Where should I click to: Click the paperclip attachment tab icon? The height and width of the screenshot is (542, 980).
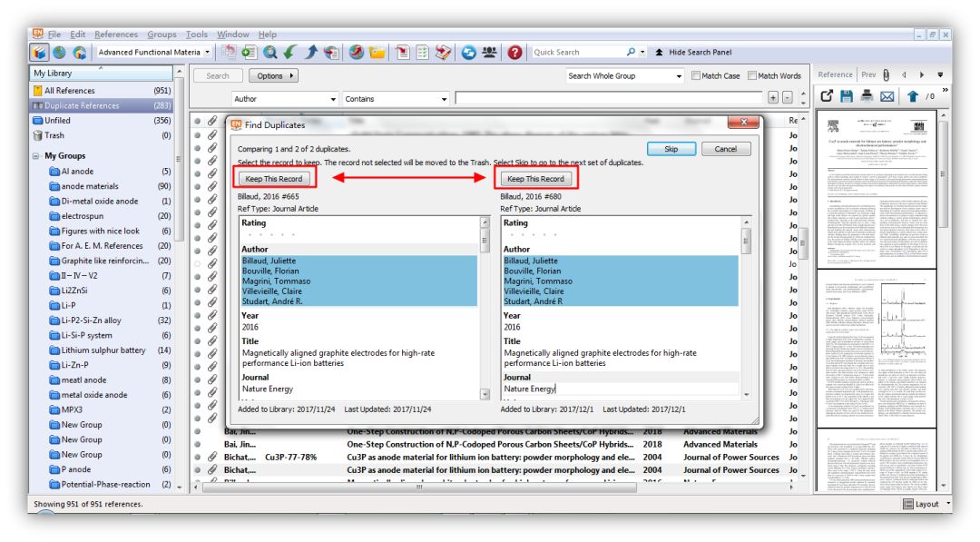click(886, 75)
